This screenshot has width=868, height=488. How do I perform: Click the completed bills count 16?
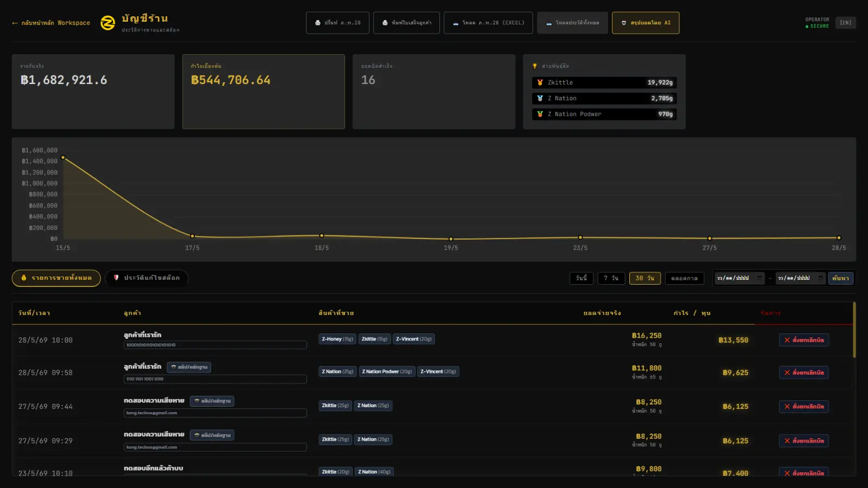pyautogui.click(x=368, y=80)
